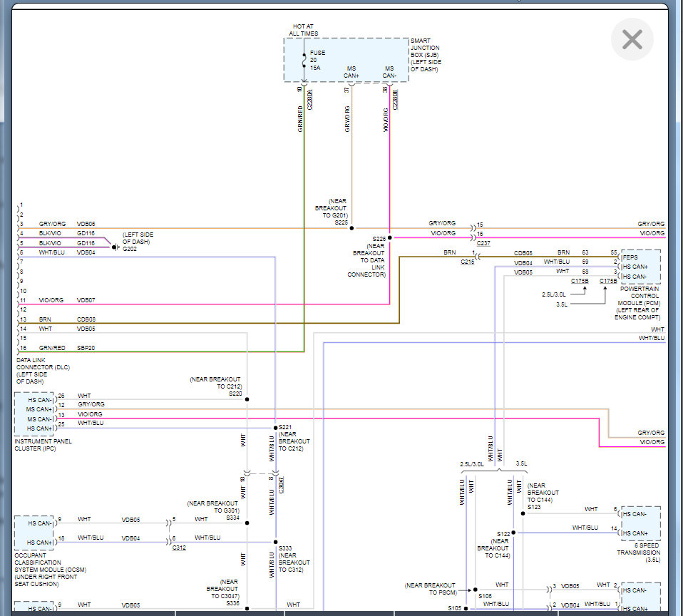
Task: Click circuit code SBP20
Action: point(86,348)
